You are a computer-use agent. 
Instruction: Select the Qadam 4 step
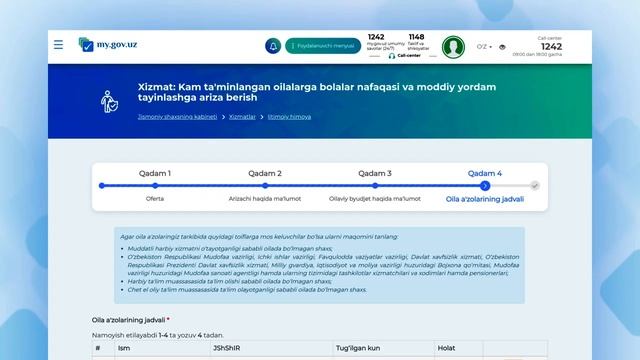coord(484,173)
